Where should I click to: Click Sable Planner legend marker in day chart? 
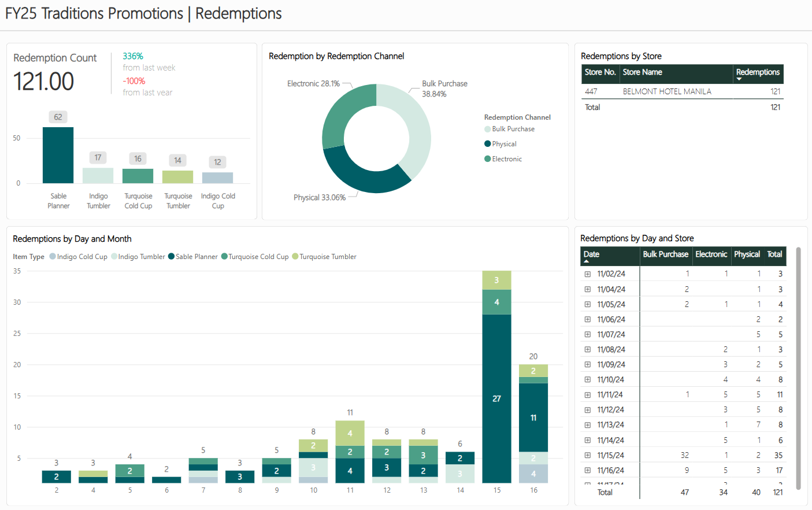(x=171, y=257)
